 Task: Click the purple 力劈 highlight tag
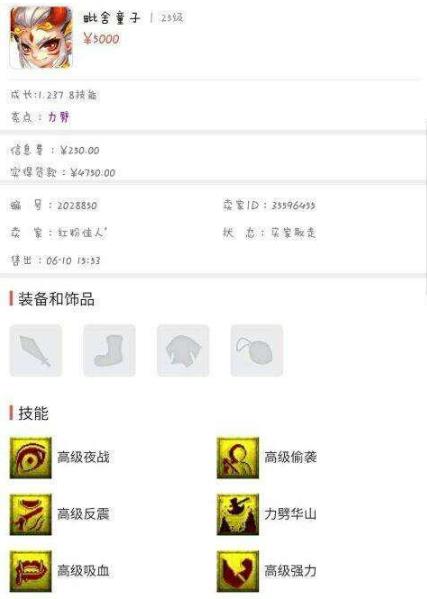tap(59, 117)
